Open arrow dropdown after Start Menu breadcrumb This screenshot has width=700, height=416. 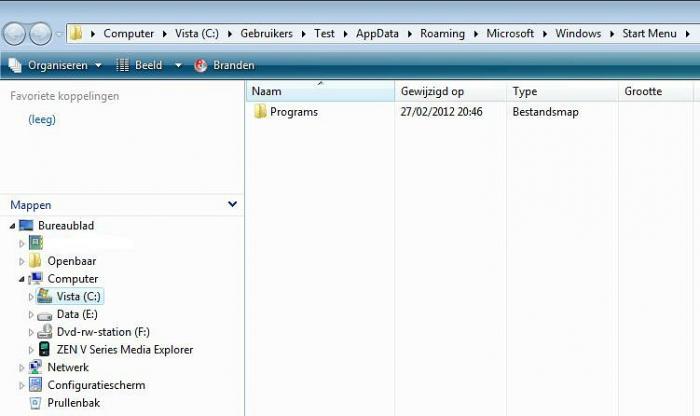[688, 34]
